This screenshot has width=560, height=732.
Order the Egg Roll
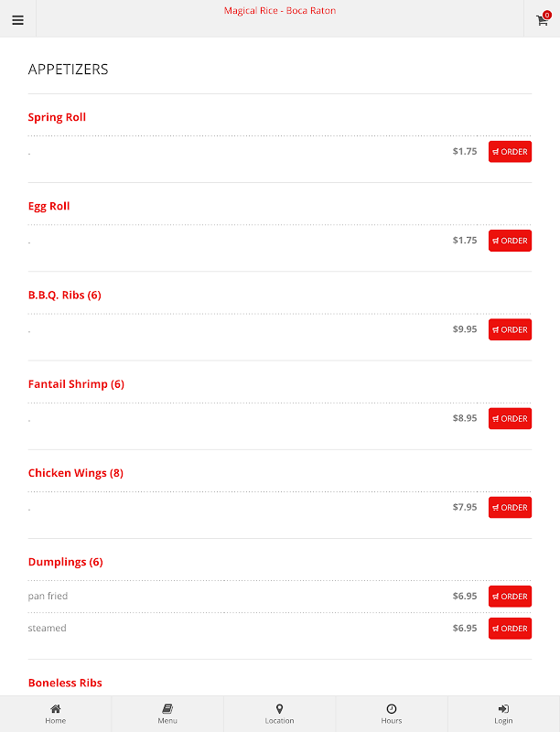(510, 241)
